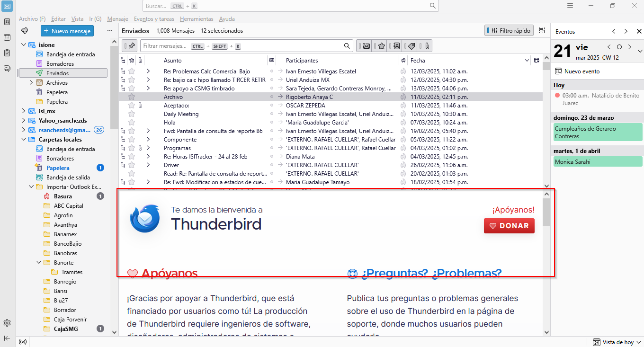Toggle keep filters pinned
Viewport: 644px width, 347px height.
(130, 46)
